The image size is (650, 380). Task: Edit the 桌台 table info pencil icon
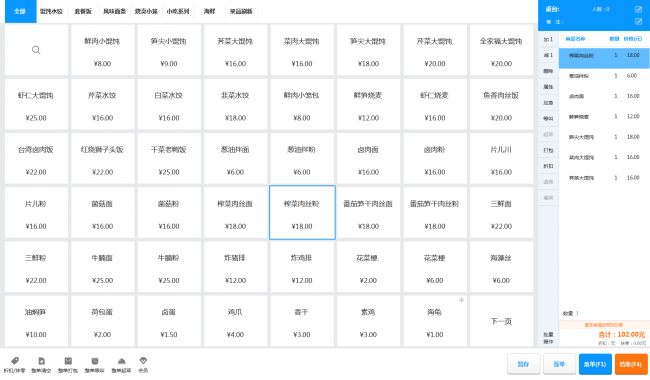click(638, 9)
